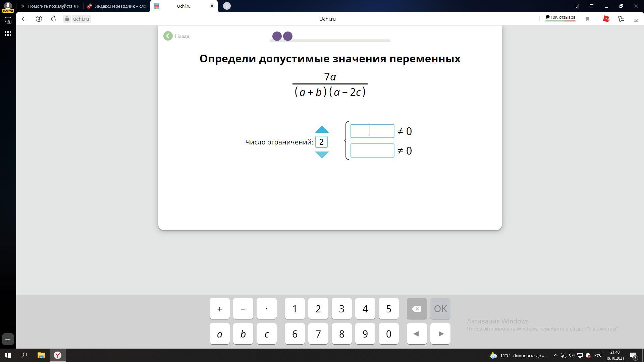The image size is (644, 362).
Task: Increase the number of restrictions with up arrow
Action: pyautogui.click(x=322, y=130)
